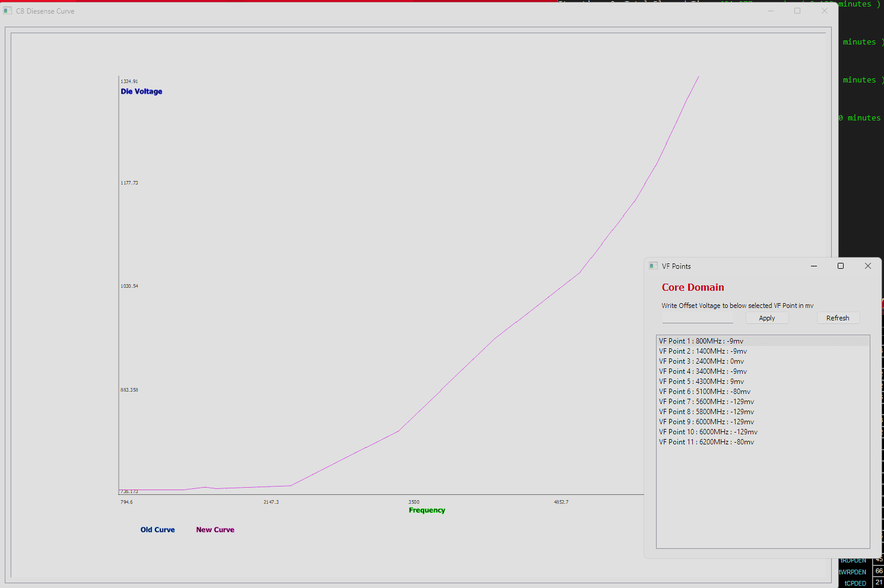884x588 pixels.
Task: Select VF Point 9 : 6000MHz row
Action: pyautogui.click(x=763, y=422)
